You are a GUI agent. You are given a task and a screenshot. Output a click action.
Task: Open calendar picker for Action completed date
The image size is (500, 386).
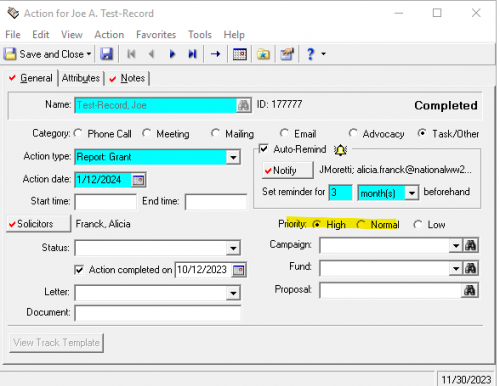click(x=239, y=270)
